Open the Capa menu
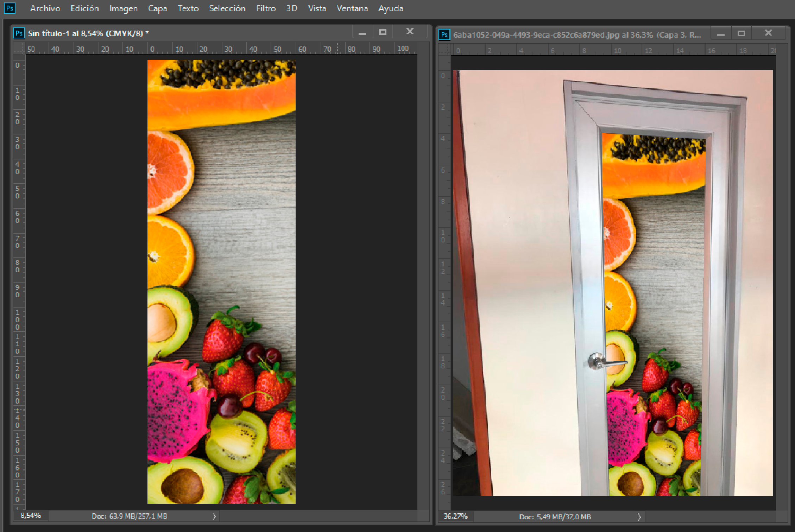The height and width of the screenshot is (532, 795). point(157,8)
